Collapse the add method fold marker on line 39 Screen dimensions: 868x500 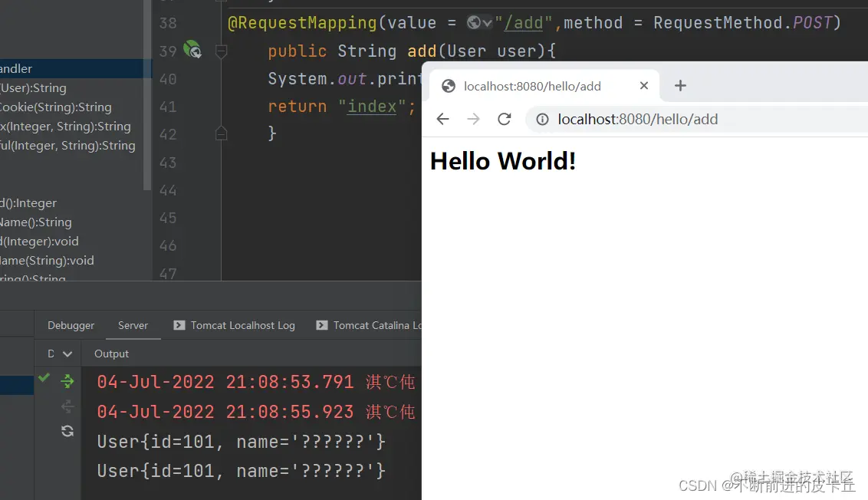click(x=221, y=51)
